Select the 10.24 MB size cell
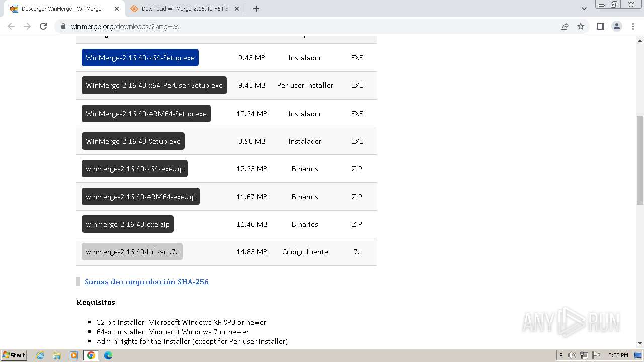644x362 pixels. coord(252,114)
